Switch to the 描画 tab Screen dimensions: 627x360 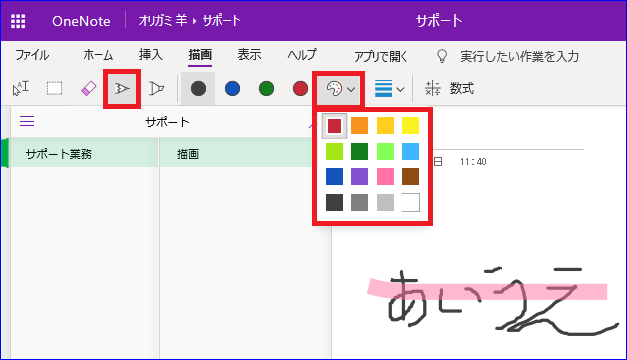coord(200,55)
